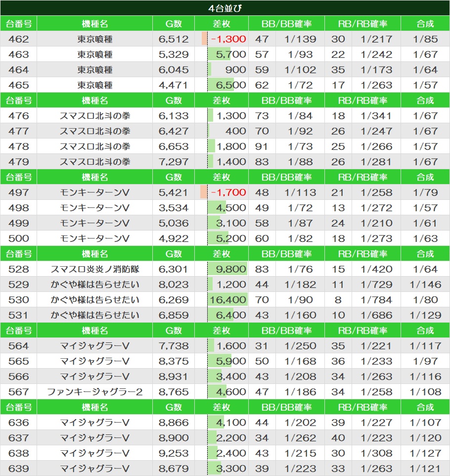Select machine number 531
Screen dimensions: 450x476
pyautogui.click(x=18, y=315)
